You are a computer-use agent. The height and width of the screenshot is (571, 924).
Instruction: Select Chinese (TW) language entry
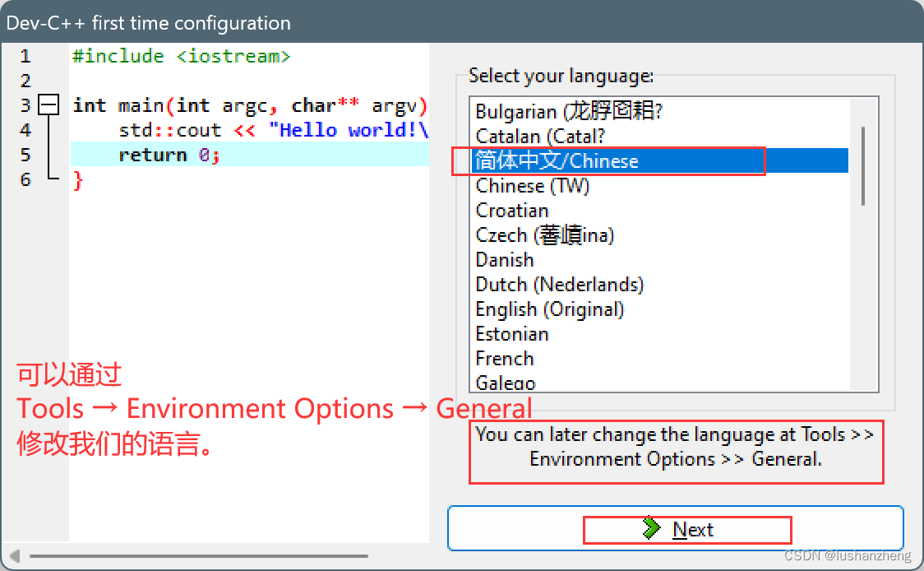point(661,185)
